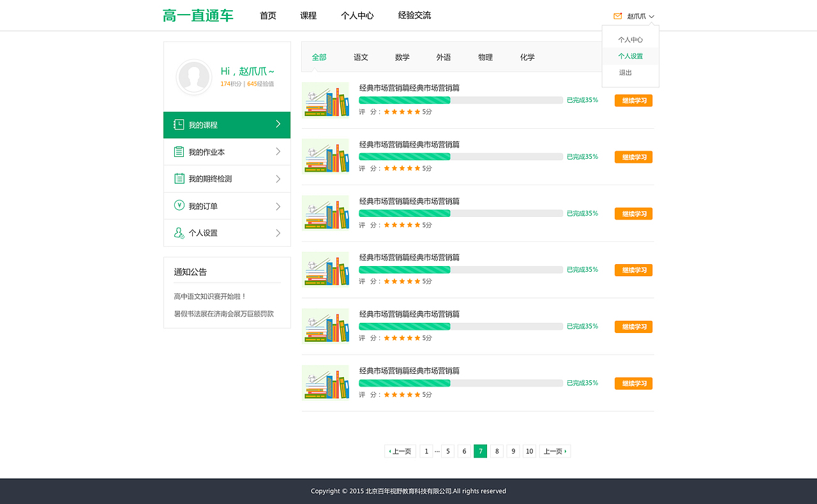Expand the dropdown arrow next to 赵爪爪
This screenshot has height=504, width=817.
click(x=652, y=16)
